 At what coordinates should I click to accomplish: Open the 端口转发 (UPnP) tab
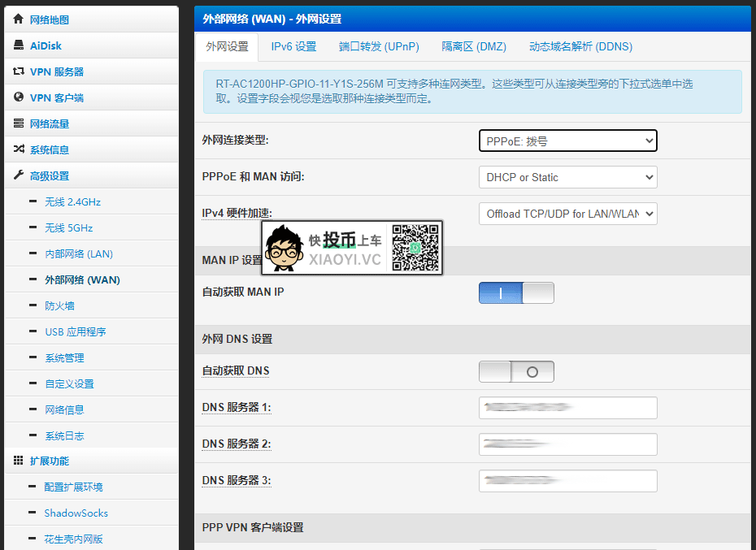379,47
